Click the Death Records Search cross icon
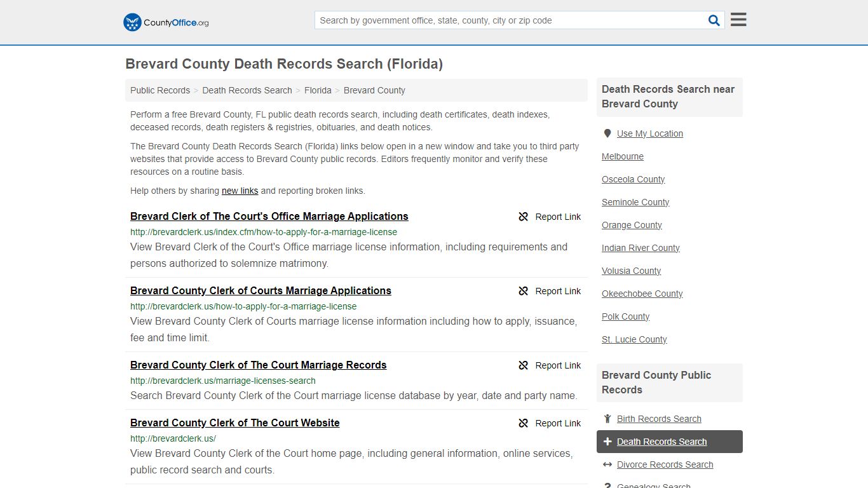The height and width of the screenshot is (488, 868). 607,442
